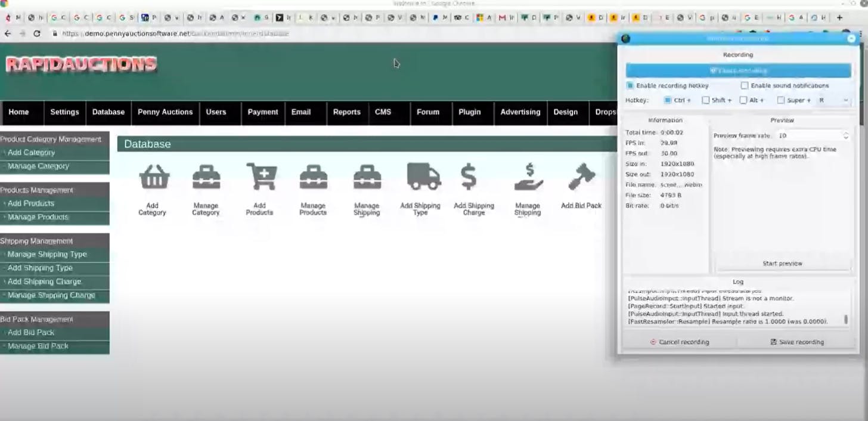Click the File name value in Information
Viewport: 868px width, 421px height.
tap(681, 185)
